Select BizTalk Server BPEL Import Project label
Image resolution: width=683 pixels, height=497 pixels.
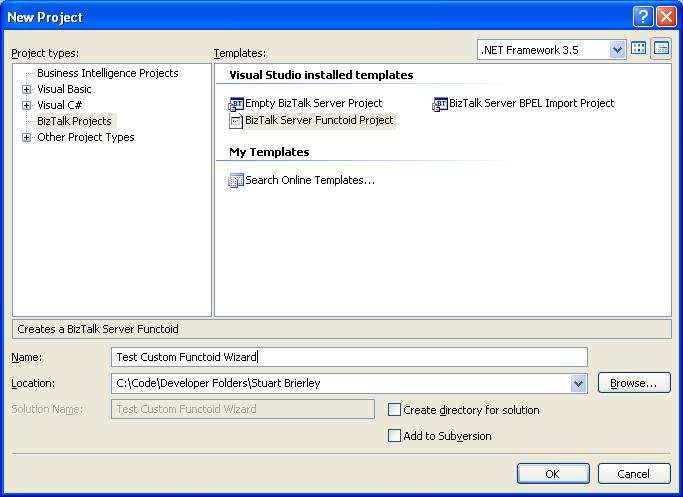point(531,104)
